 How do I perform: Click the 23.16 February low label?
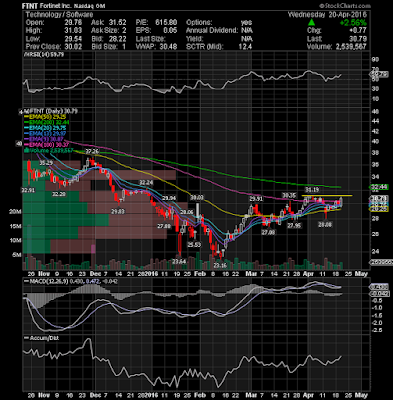(x=220, y=266)
